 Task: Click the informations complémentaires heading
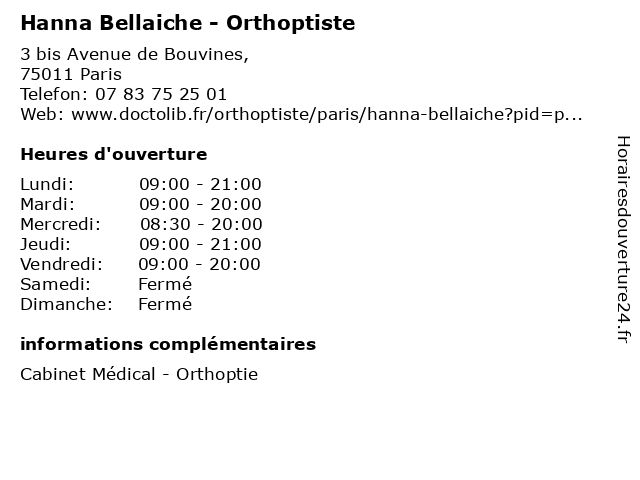coord(168,344)
